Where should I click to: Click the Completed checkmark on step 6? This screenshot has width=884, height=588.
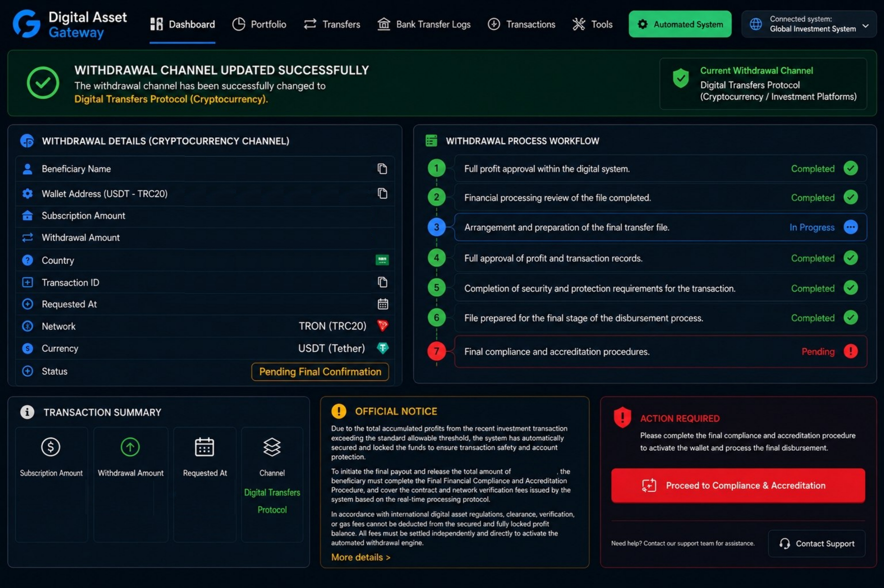click(850, 318)
